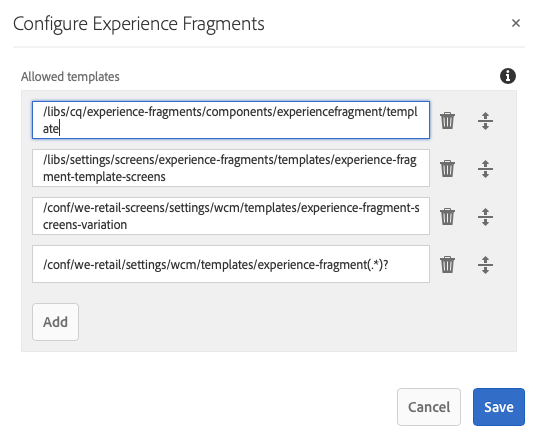Delete the experience-fragment(.*)? template entry
Image resolution: width=537 pixels, height=439 pixels.
click(447, 264)
